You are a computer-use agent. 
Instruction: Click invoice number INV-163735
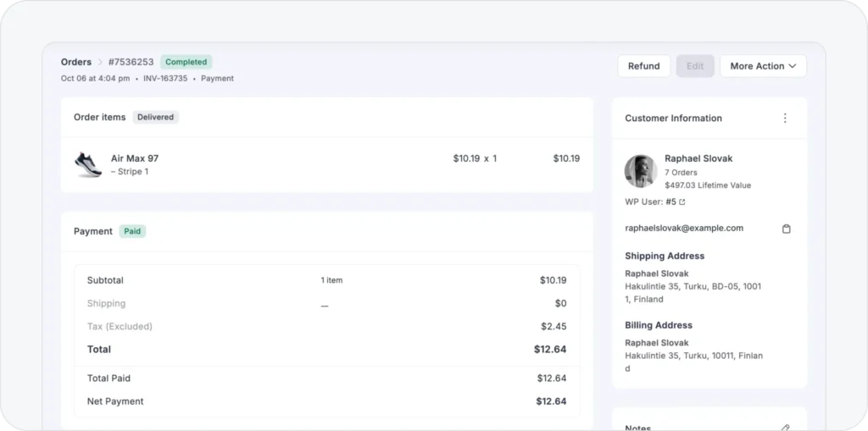pos(166,79)
